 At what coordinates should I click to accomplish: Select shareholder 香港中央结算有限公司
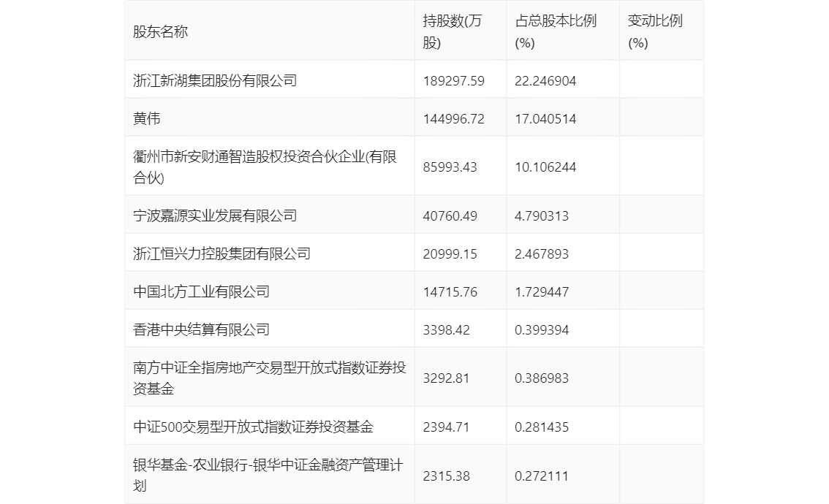tap(202, 329)
